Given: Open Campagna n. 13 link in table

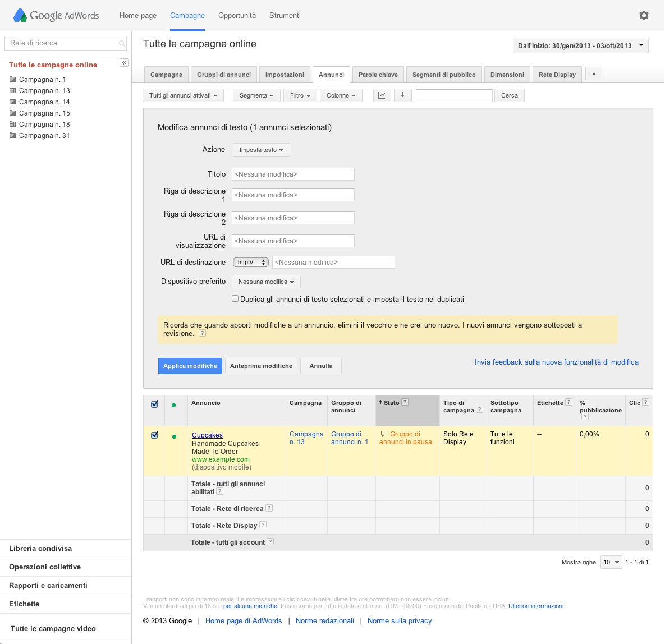Looking at the screenshot, I should point(306,438).
